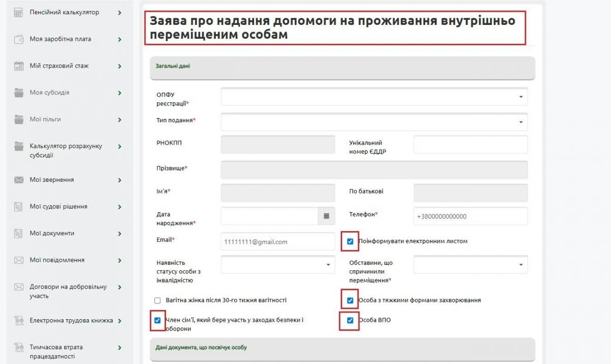Expand the Тип подання dropdown
This screenshot has height=364, width=611.
520,122
